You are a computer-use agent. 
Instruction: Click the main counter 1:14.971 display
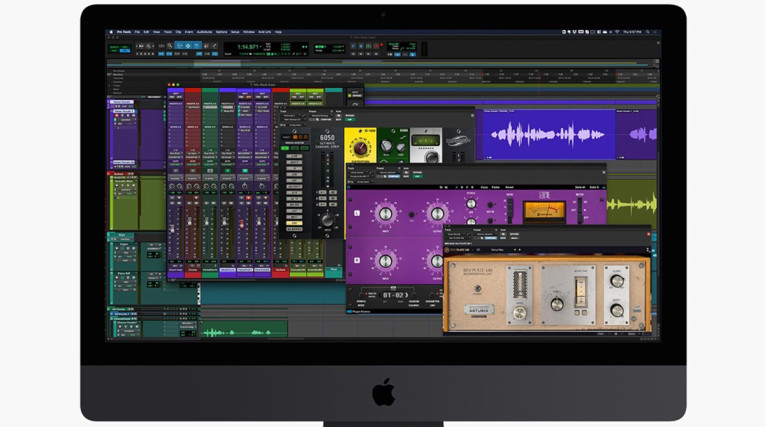pos(248,47)
